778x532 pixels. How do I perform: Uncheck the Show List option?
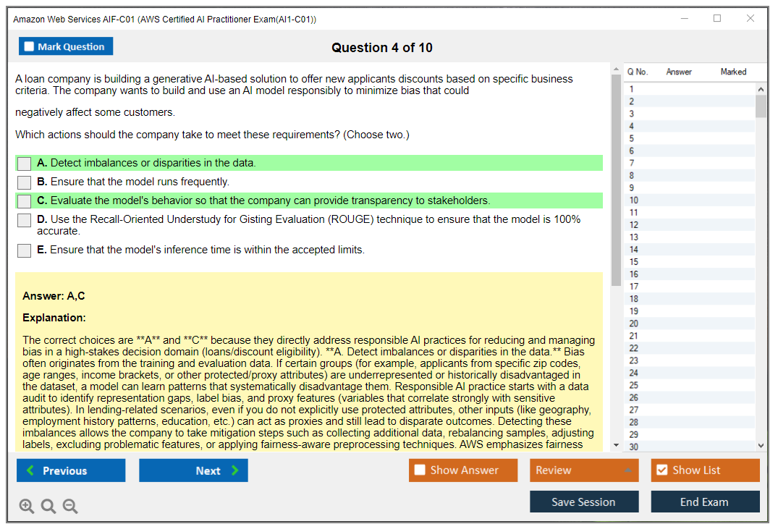coord(661,470)
